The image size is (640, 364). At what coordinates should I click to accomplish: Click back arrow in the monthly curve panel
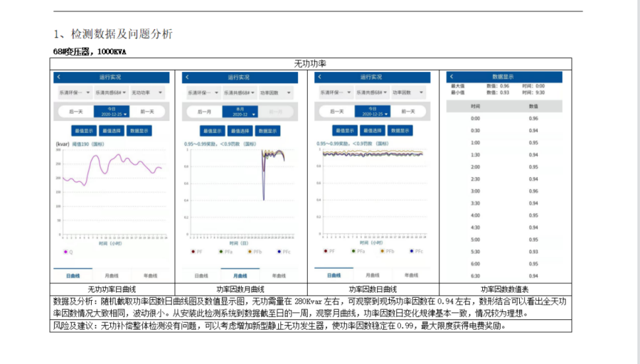(188, 77)
